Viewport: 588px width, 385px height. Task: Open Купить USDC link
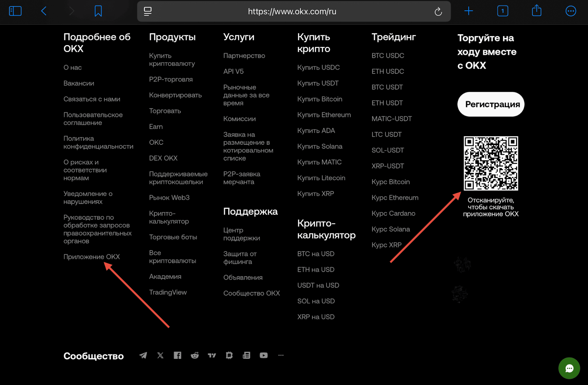pos(318,67)
